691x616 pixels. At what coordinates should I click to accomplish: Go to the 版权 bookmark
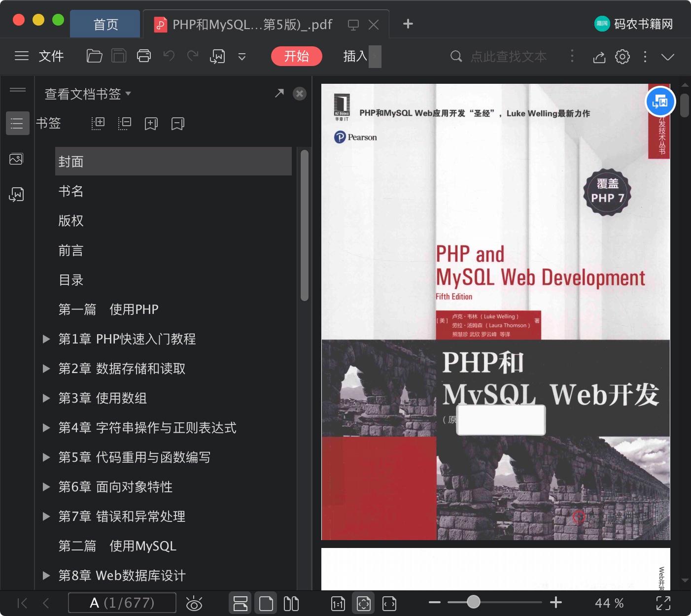[x=71, y=221]
